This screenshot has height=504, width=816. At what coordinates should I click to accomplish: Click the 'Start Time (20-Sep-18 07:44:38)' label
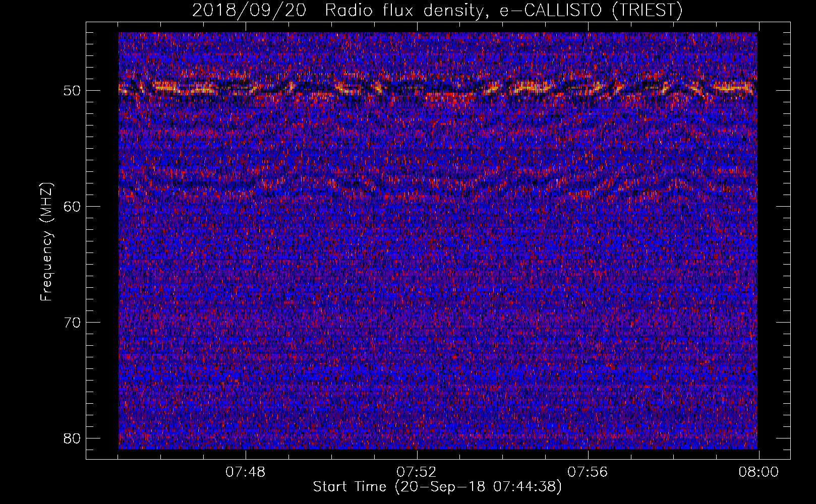point(437,487)
